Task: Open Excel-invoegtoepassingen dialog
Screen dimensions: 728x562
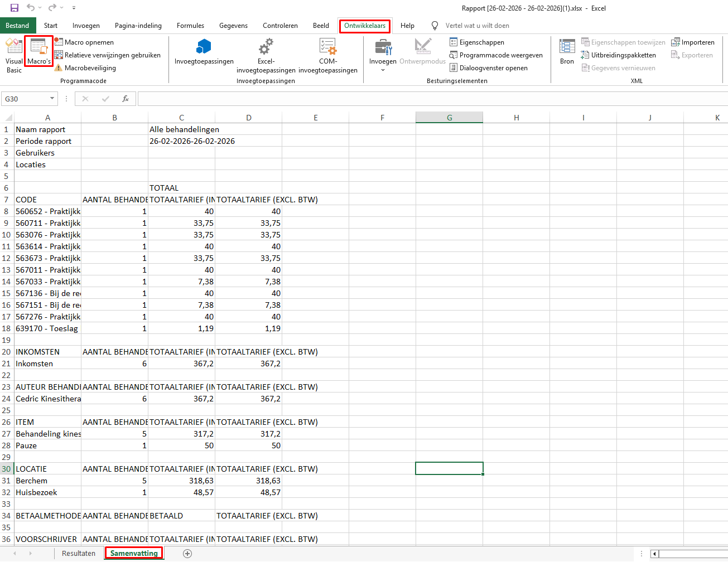Action: pos(266,55)
